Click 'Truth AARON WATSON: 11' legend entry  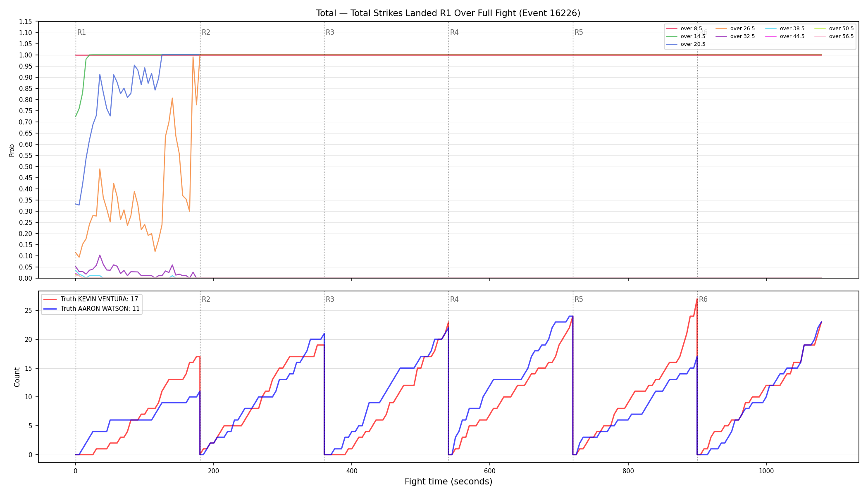click(92, 309)
